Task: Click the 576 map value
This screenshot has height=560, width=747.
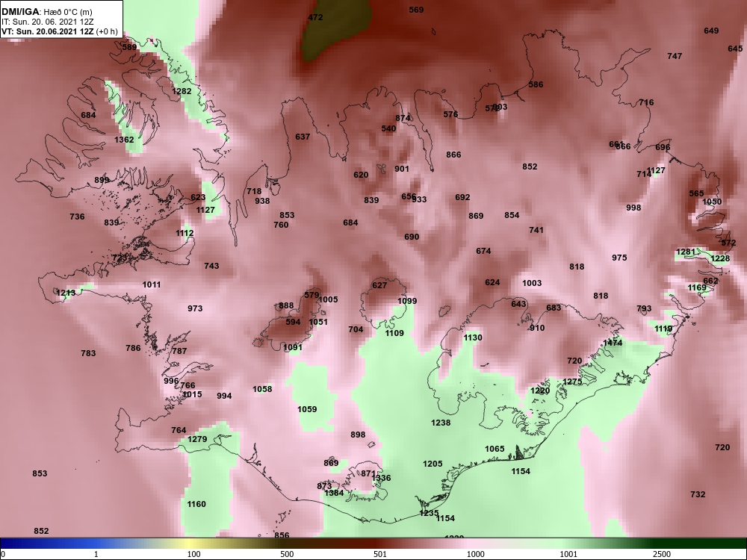Action: [450, 114]
